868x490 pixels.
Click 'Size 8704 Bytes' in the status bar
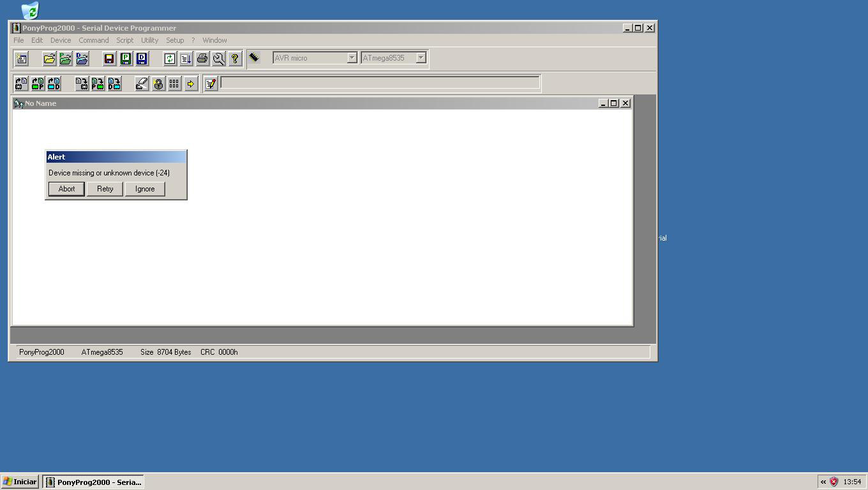[166, 352]
